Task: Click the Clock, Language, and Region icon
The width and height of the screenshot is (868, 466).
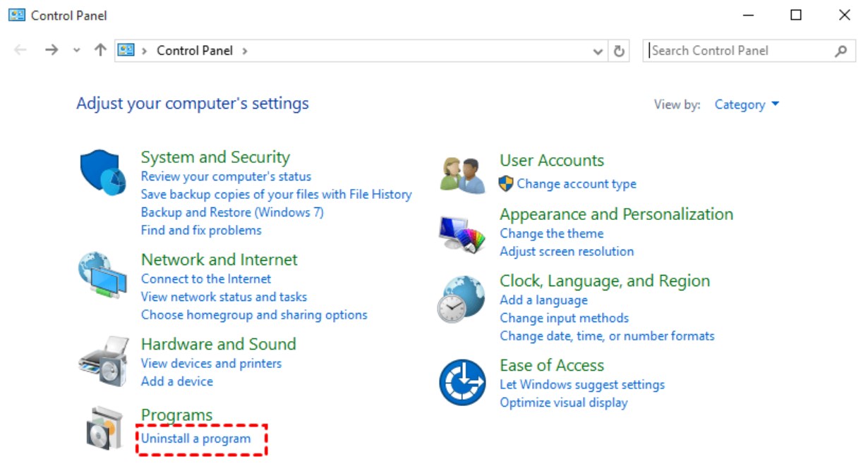Action: 462,299
